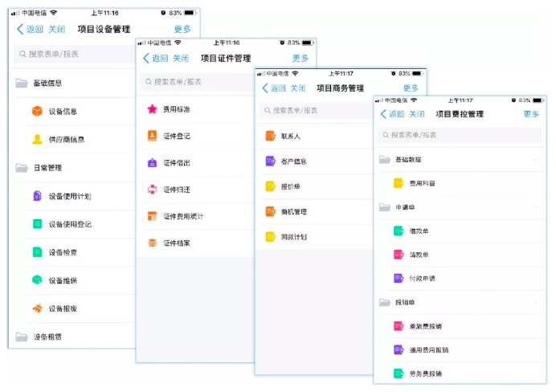This screenshot has height=392, width=556.
Task: Open the 差旅费报销 list item
Action: click(425, 326)
